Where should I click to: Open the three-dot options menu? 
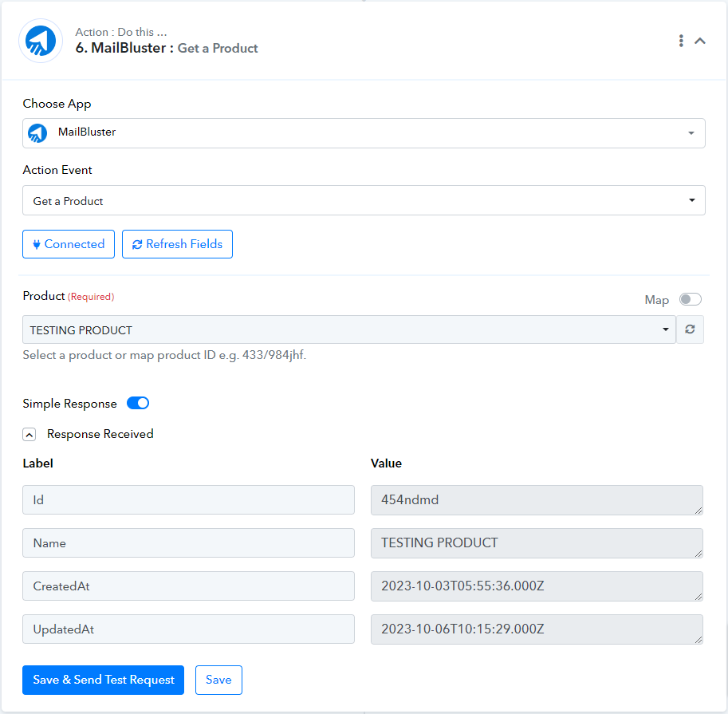[x=681, y=41]
